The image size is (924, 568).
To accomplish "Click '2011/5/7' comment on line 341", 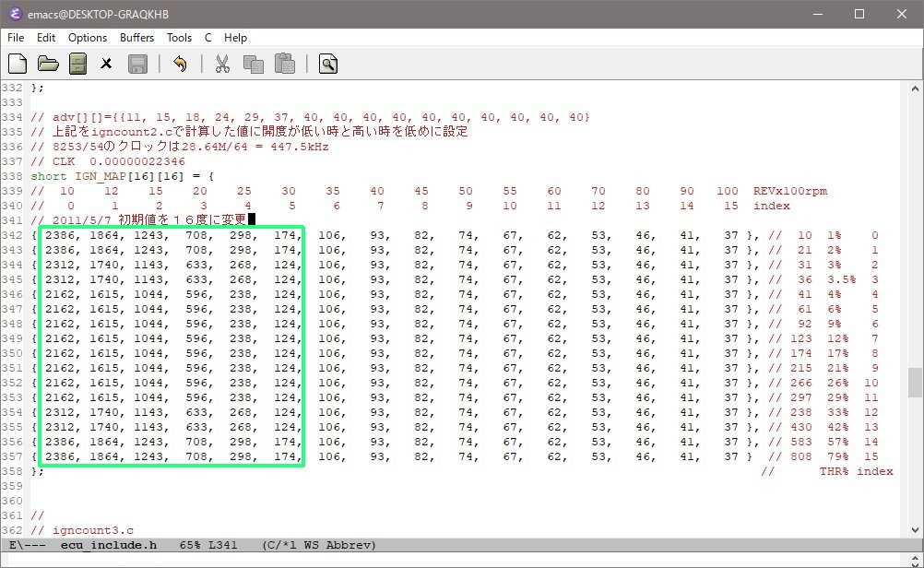I will (x=81, y=220).
